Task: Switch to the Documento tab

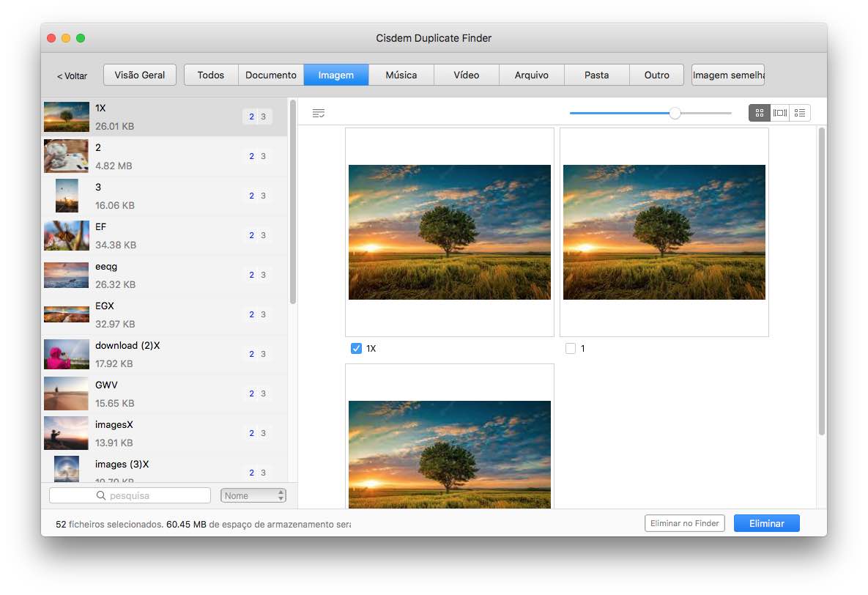Action: tap(270, 75)
